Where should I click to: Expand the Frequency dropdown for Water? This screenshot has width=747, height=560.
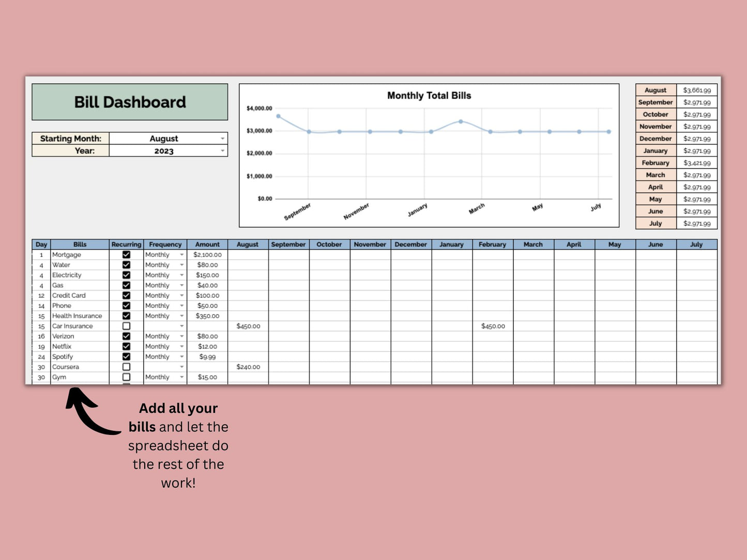(181, 265)
